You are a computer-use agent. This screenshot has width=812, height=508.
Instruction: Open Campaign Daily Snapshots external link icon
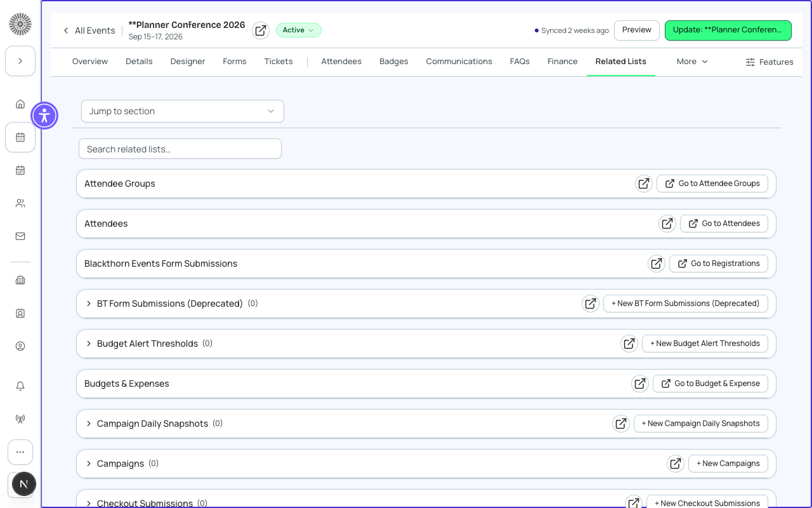click(621, 424)
